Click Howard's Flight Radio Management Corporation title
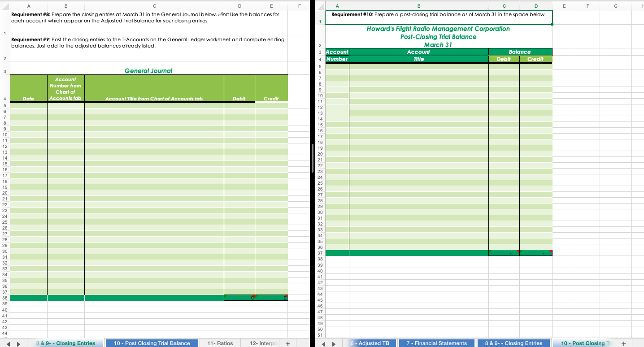 [438, 29]
